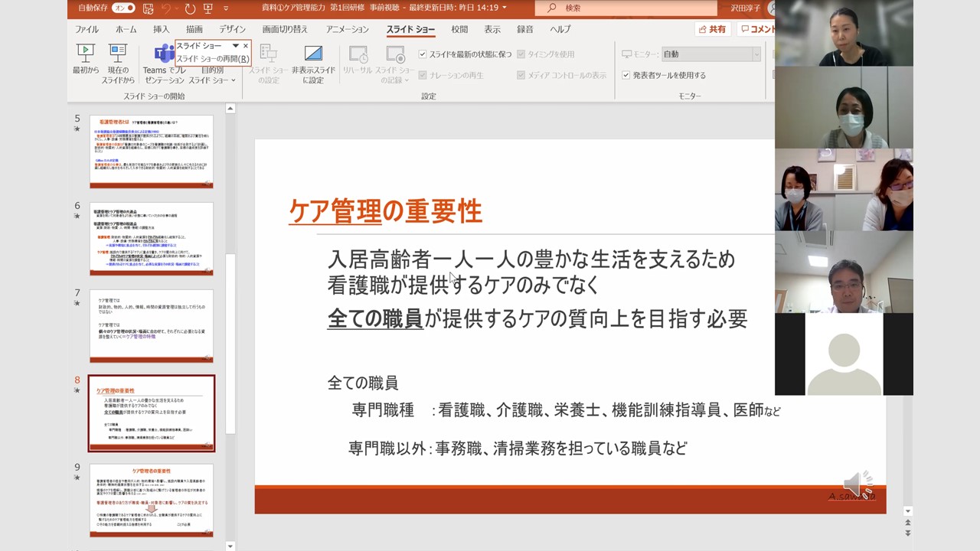Click the line 専門職以外:事務職、清掃業務
The image size is (980, 551).
[x=518, y=448]
